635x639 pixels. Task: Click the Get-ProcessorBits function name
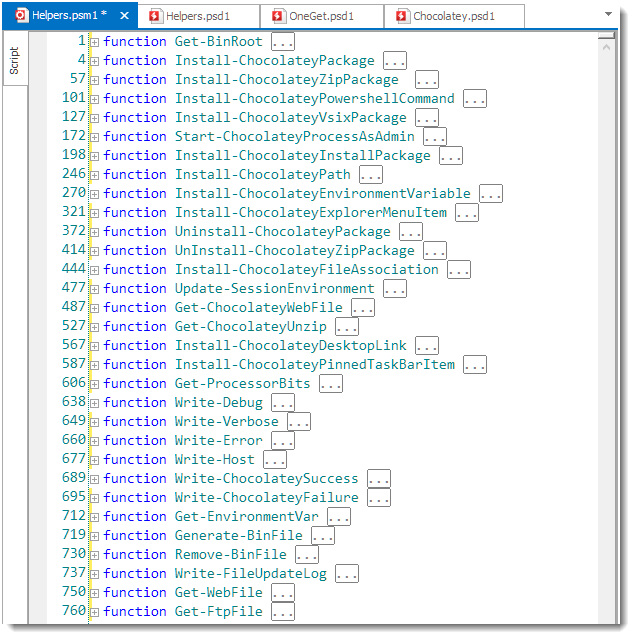tap(243, 384)
